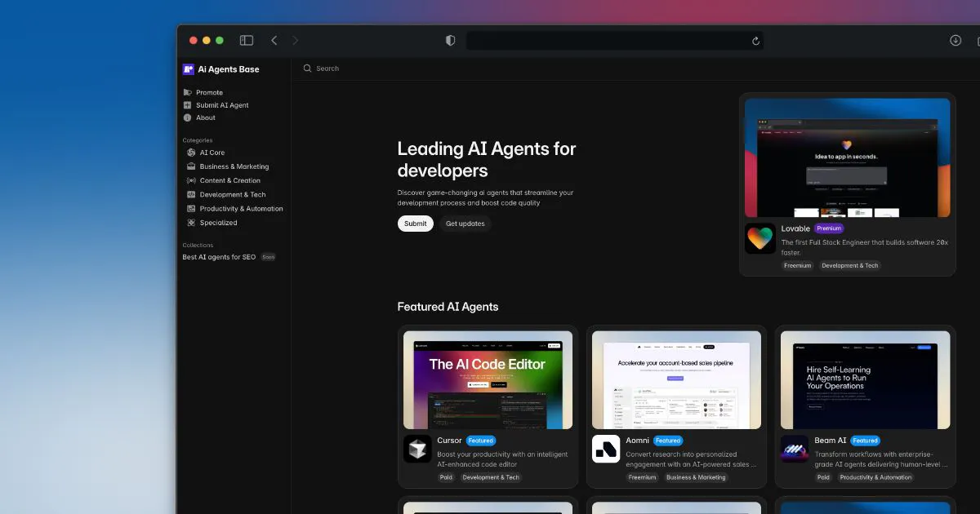
Task: Click the search magnifier icon
Action: tap(308, 69)
